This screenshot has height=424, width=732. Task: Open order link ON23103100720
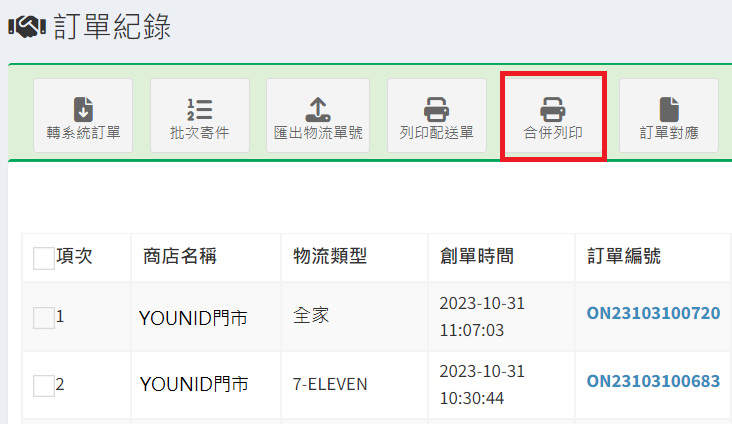click(653, 314)
